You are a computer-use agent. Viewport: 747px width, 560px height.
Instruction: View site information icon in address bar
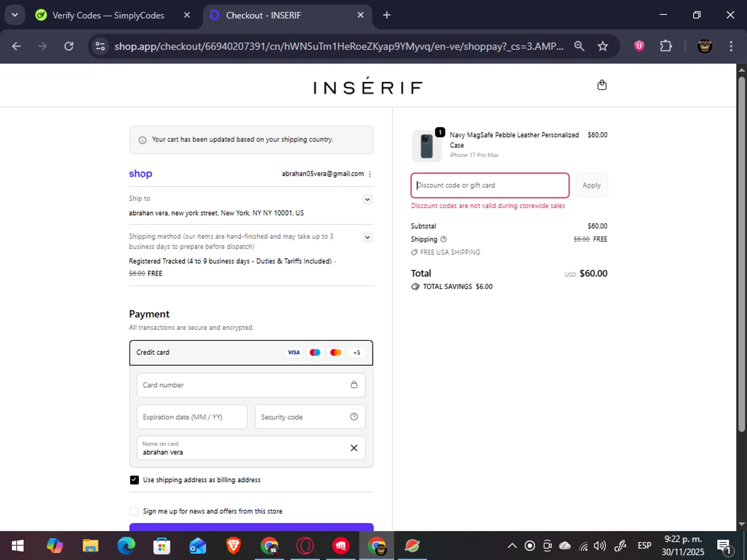[100, 46]
